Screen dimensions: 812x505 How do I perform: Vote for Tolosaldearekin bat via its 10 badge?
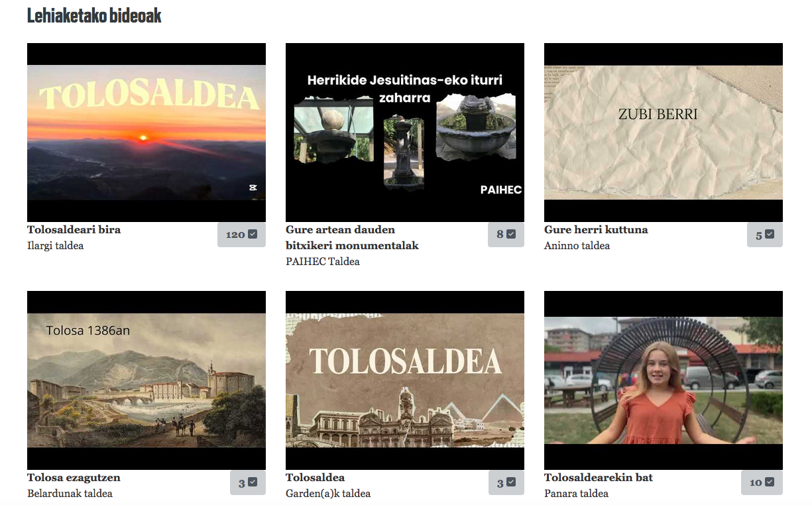(x=762, y=482)
